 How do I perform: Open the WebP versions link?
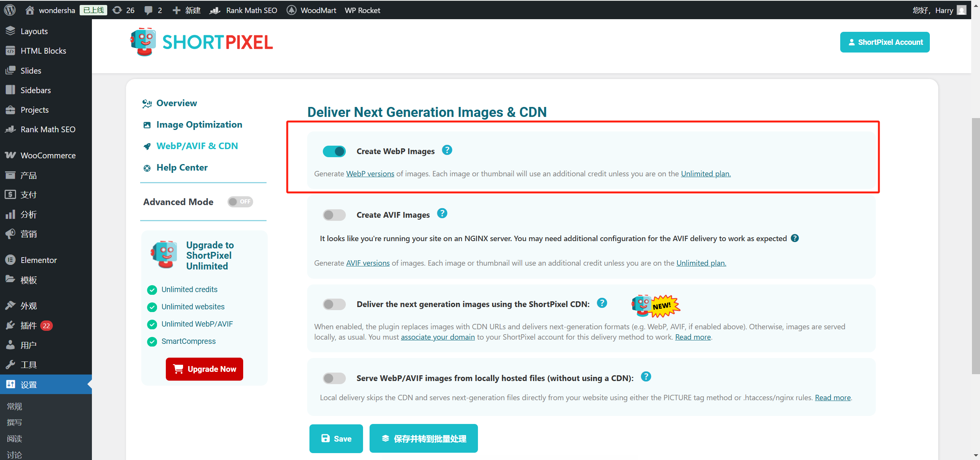[370, 174]
